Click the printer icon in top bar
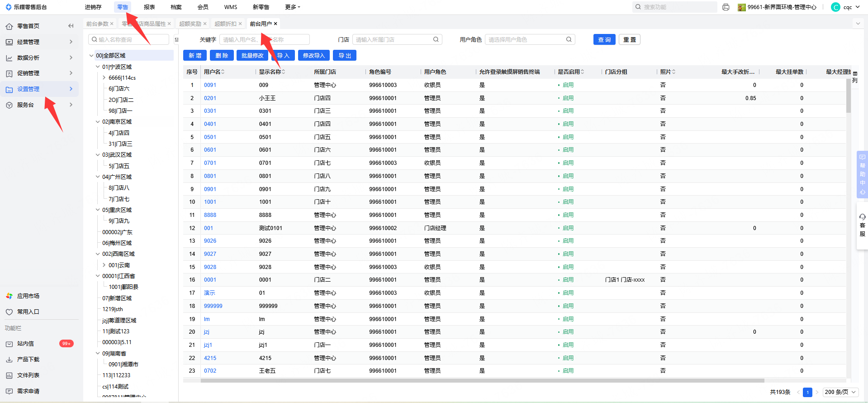 click(x=726, y=7)
